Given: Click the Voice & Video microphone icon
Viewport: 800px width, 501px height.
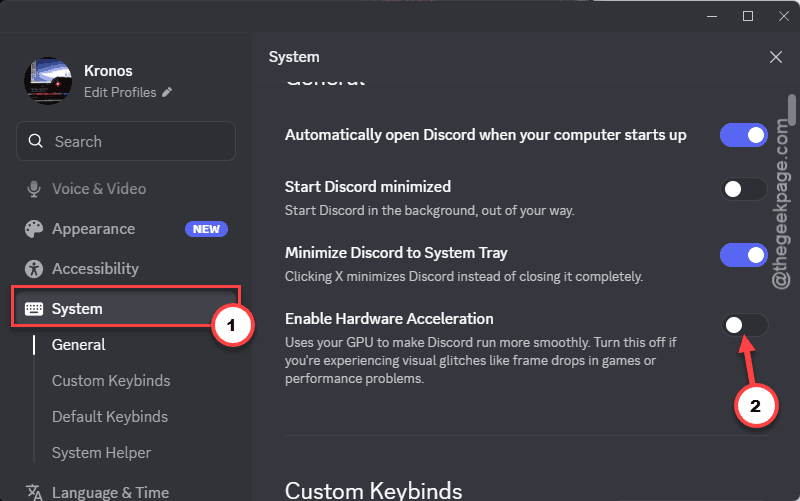Looking at the screenshot, I should click(x=34, y=189).
